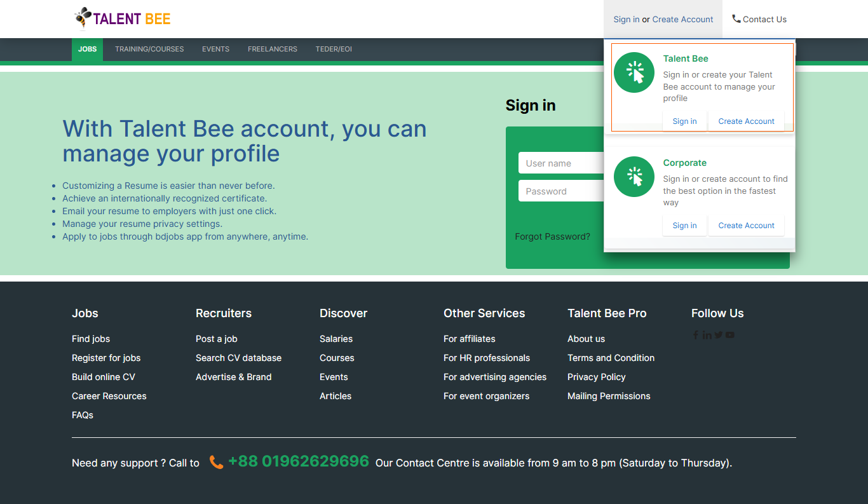This screenshot has height=504, width=868.
Task: Click the Talent Bee logo
Action: [x=123, y=19]
